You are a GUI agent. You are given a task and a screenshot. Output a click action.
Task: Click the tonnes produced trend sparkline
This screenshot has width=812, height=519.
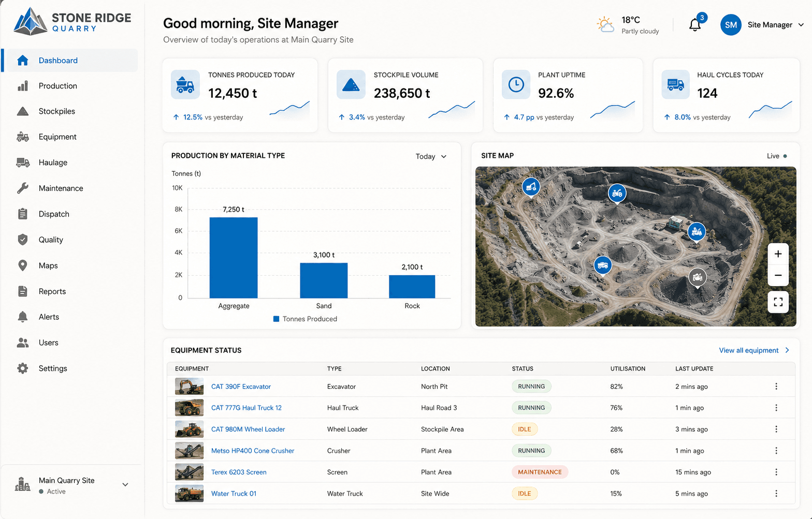click(289, 110)
